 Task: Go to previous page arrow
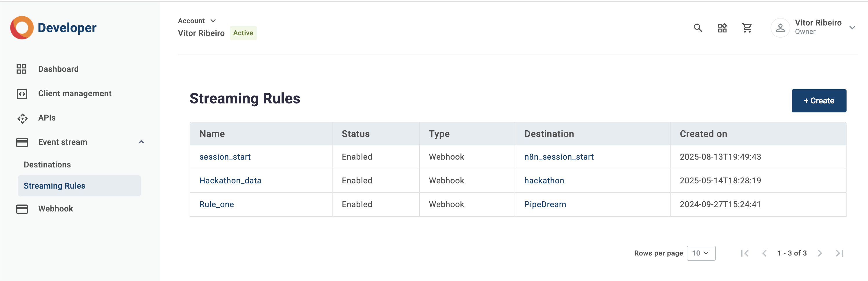click(x=764, y=253)
